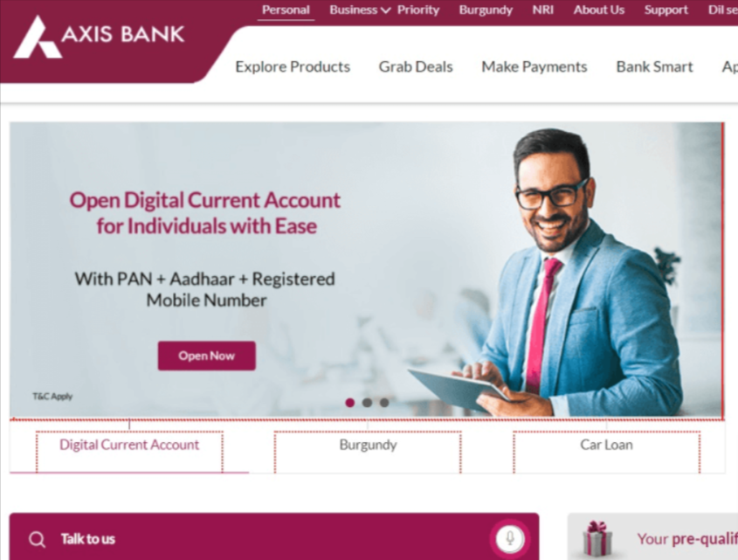Click the Open Now button
The height and width of the screenshot is (560, 738).
[x=207, y=356]
